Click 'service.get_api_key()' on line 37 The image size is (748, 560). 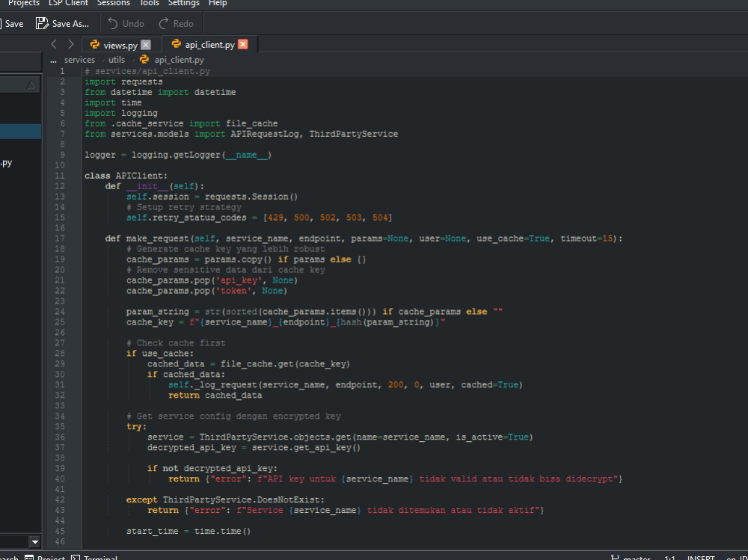306,447
